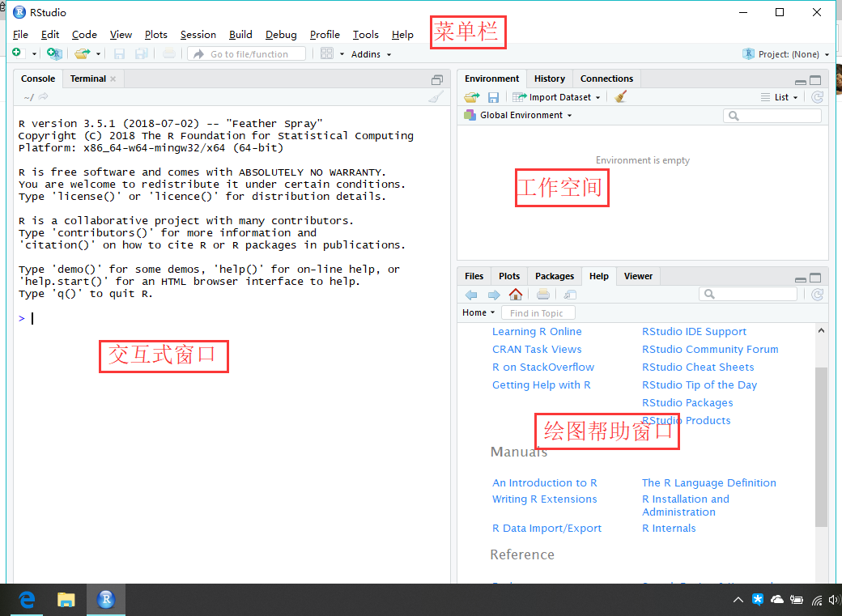Click the save workspace icon in Environment pane
Viewport: 842px width, 616px height.
[494, 96]
